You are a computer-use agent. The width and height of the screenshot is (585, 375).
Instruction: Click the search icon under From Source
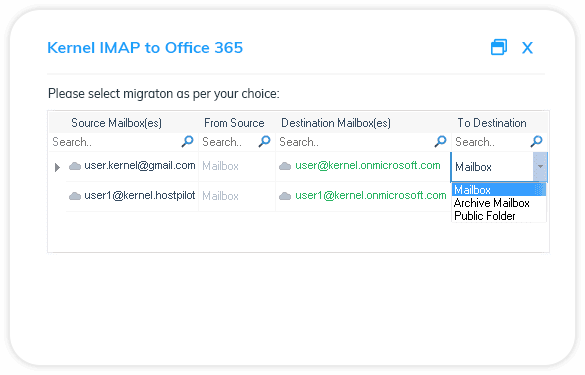pos(265,141)
